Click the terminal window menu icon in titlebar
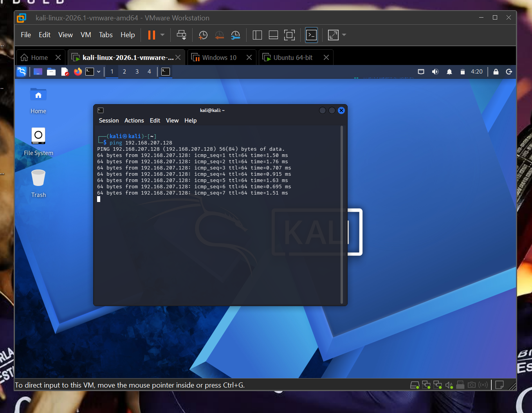Viewport: 532px width, 413px height. coord(101,110)
